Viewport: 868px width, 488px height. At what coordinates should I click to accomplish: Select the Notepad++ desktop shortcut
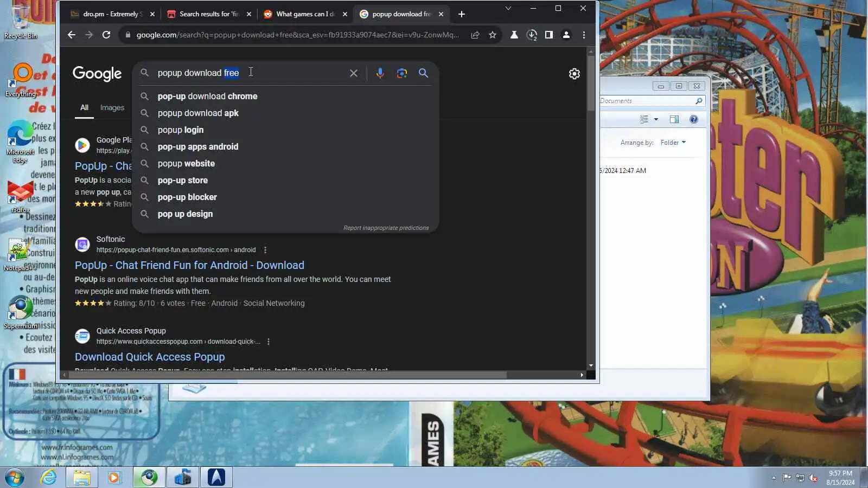(20, 255)
